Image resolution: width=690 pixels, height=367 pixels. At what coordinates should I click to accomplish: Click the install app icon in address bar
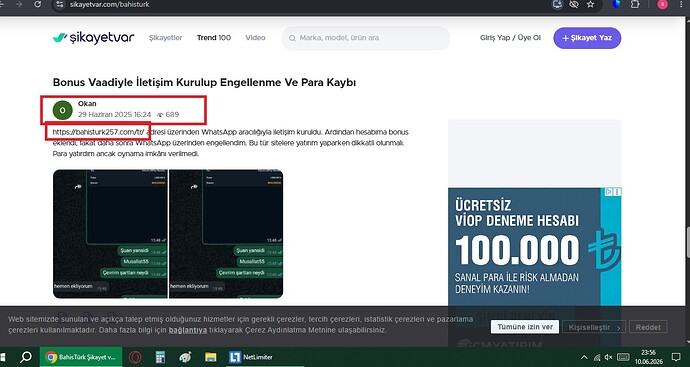(x=558, y=4)
